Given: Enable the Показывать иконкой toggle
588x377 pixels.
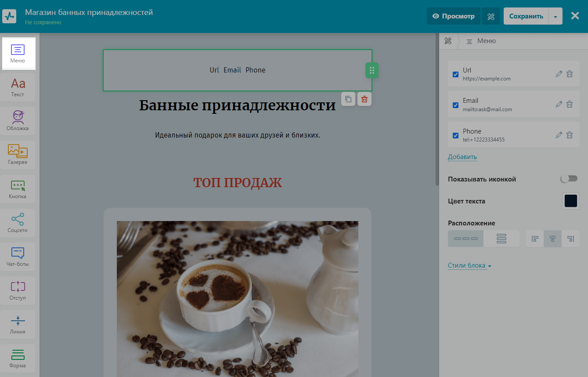Looking at the screenshot, I should [x=569, y=179].
